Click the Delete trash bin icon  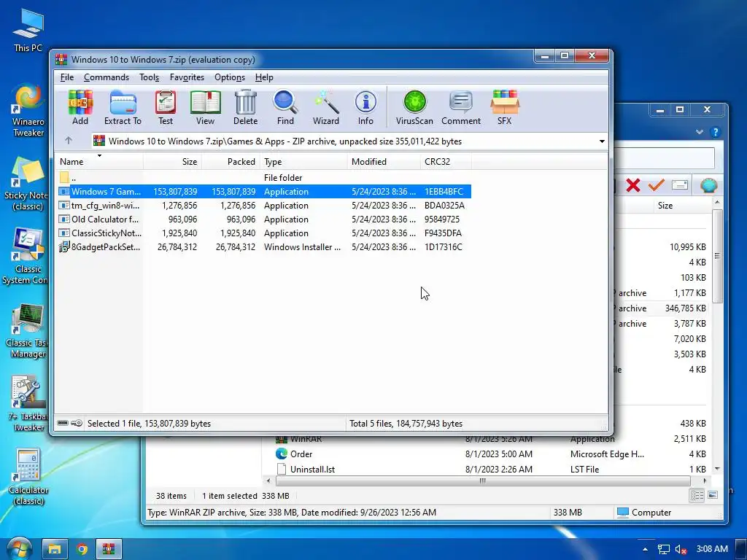245,108
